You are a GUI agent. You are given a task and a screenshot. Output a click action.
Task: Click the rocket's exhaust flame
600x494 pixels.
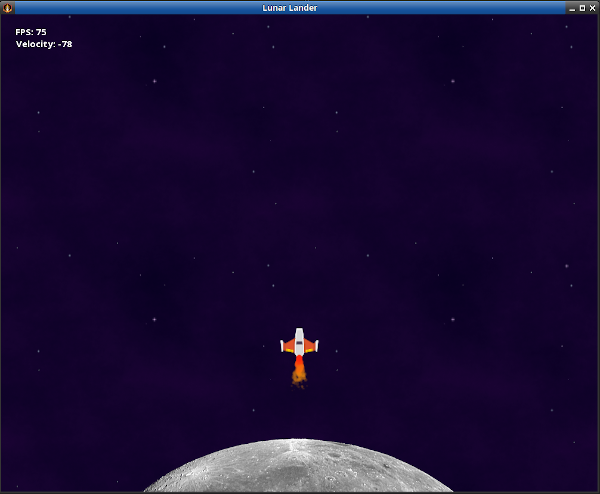click(298, 372)
